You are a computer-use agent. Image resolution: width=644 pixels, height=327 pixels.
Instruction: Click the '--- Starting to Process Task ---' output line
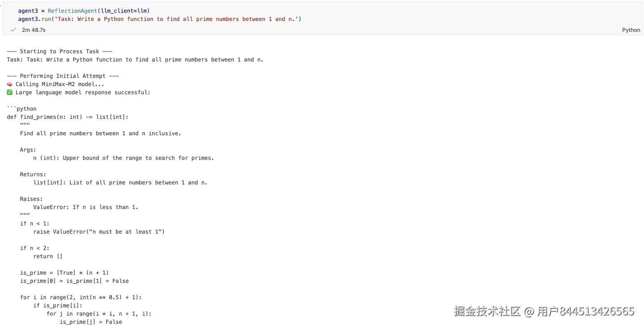tap(59, 51)
